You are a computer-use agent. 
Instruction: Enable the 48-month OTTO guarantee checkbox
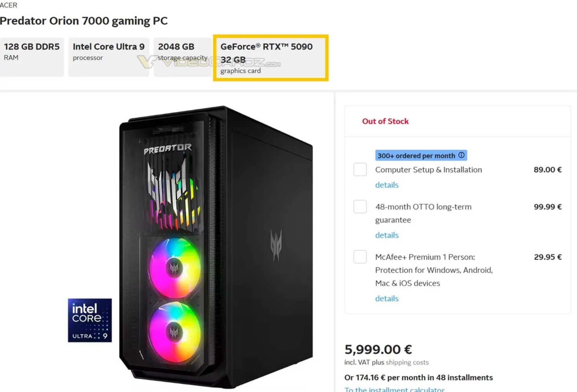pyautogui.click(x=360, y=207)
